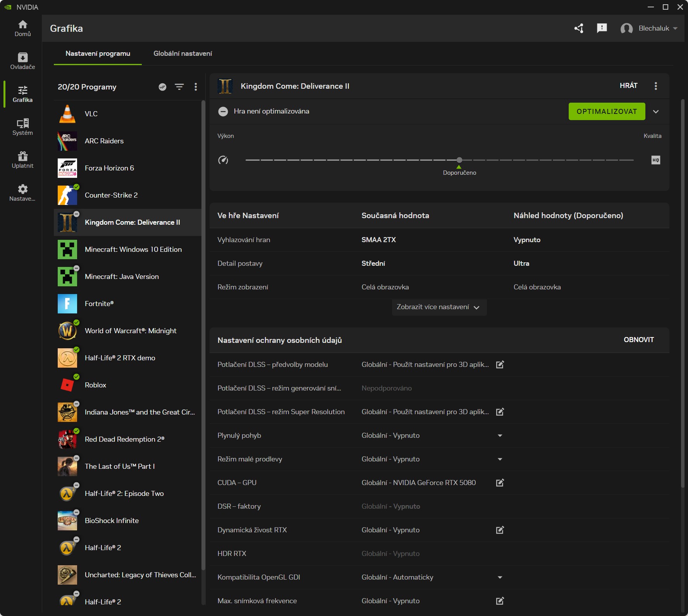
Task: Edit Potlačení DLSS předvolby modelu setting
Action: pos(500,365)
